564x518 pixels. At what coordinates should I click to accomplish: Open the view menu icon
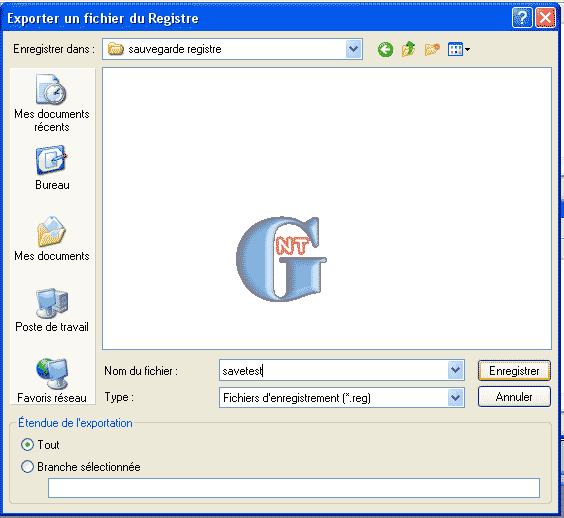pos(459,49)
